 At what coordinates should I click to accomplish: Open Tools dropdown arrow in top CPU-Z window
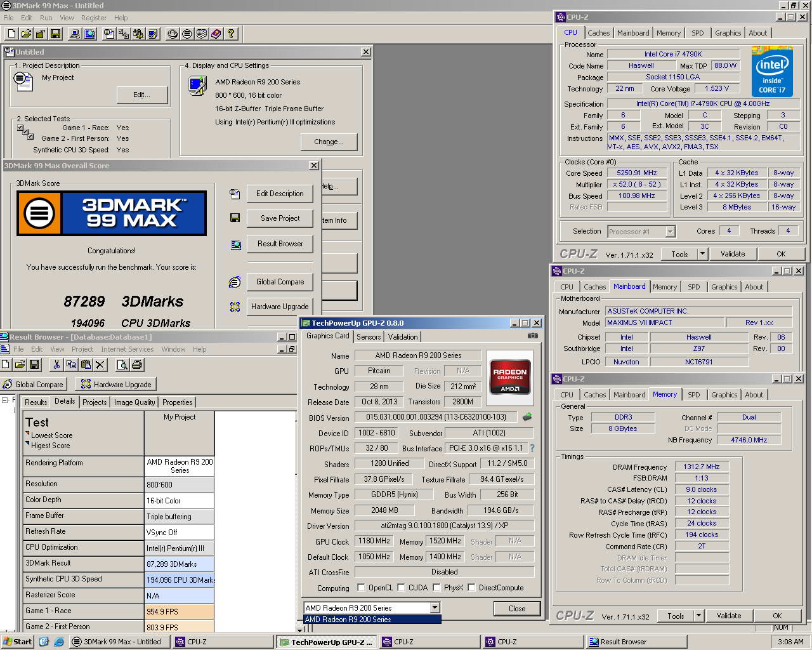(x=702, y=254)
